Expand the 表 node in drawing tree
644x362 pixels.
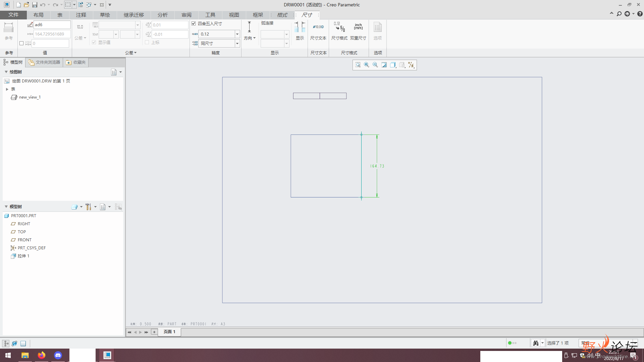click(x=7, y=89)
